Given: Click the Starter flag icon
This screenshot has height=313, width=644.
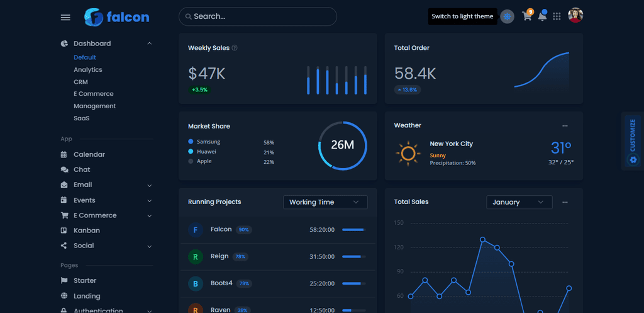Looking at the screenshot, I should [64, 280].
